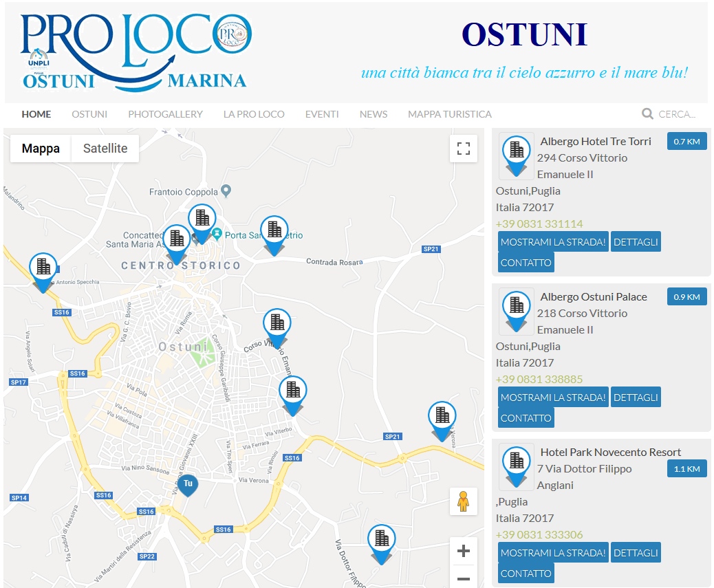Open DETTAGLI for Hotel Park Novecento Resort
The width and height of the screenshot is (714, 588).
pyautogui.click(x=636, y=552)
